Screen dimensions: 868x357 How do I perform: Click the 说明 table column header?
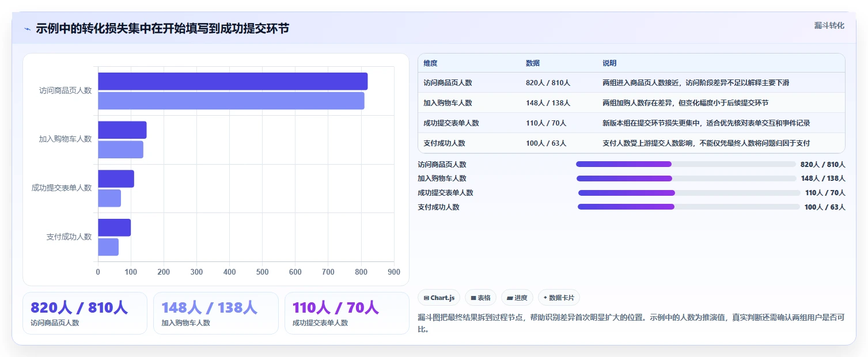[609, 63]
